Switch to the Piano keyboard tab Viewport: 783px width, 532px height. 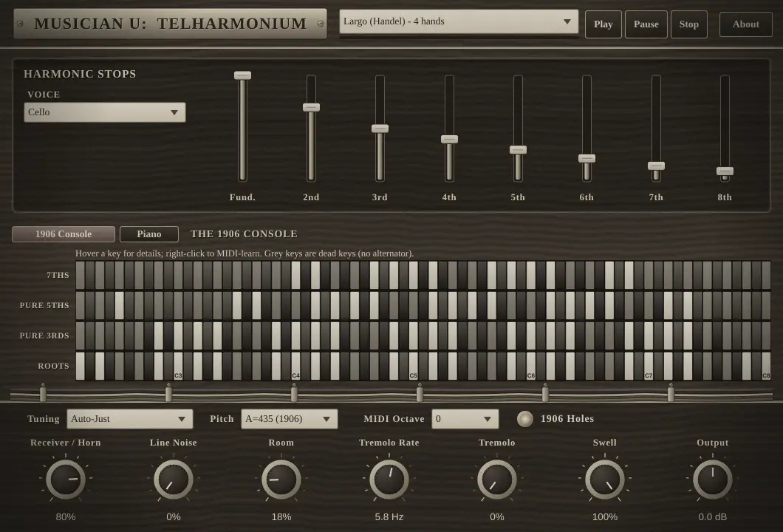point(149,234)
